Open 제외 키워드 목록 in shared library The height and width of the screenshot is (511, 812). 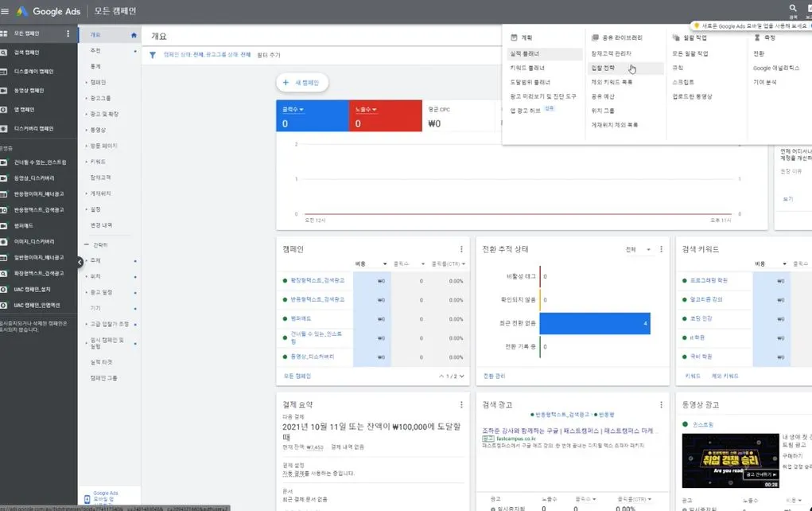[x=612, y=83]
